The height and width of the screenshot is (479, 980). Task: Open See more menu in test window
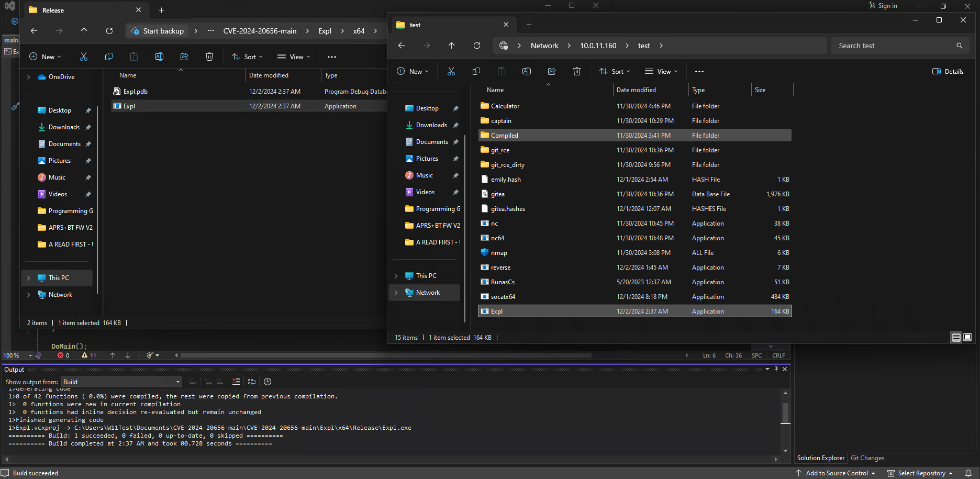(699, 71)
